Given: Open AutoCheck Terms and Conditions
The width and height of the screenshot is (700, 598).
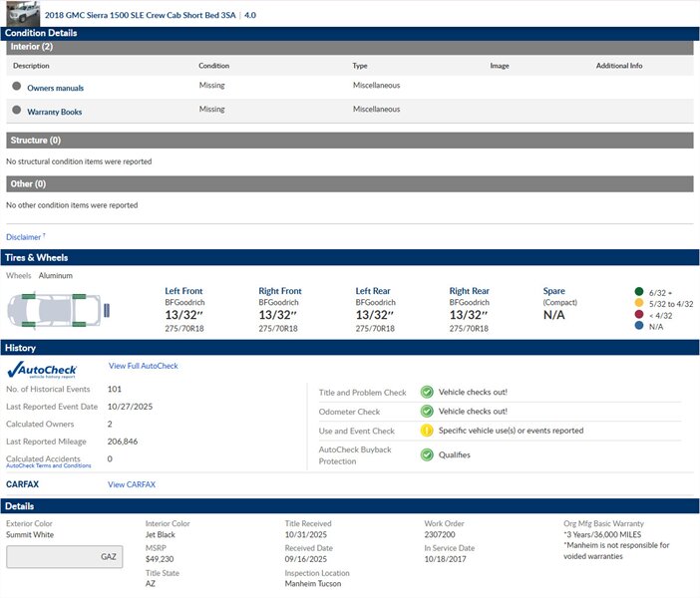Looking at the screenshot, I should click(48, 465).
